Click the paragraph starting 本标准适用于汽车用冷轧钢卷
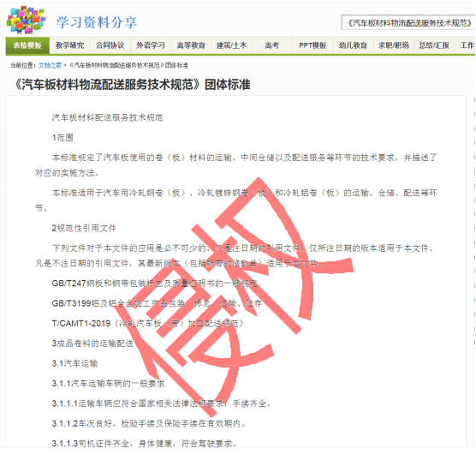The height and width of the screenshot is (454, 476). (236, 200)
